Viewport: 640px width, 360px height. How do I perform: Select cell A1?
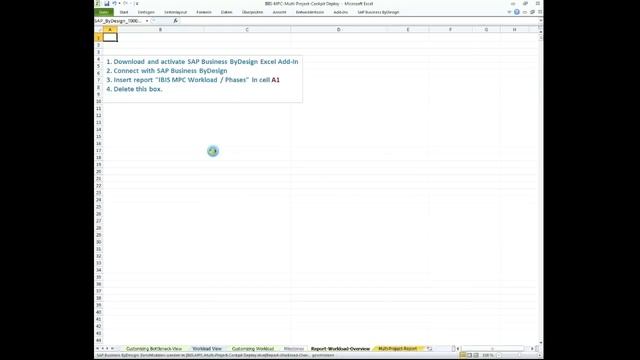pyautogui.click(x=110, y=37)
